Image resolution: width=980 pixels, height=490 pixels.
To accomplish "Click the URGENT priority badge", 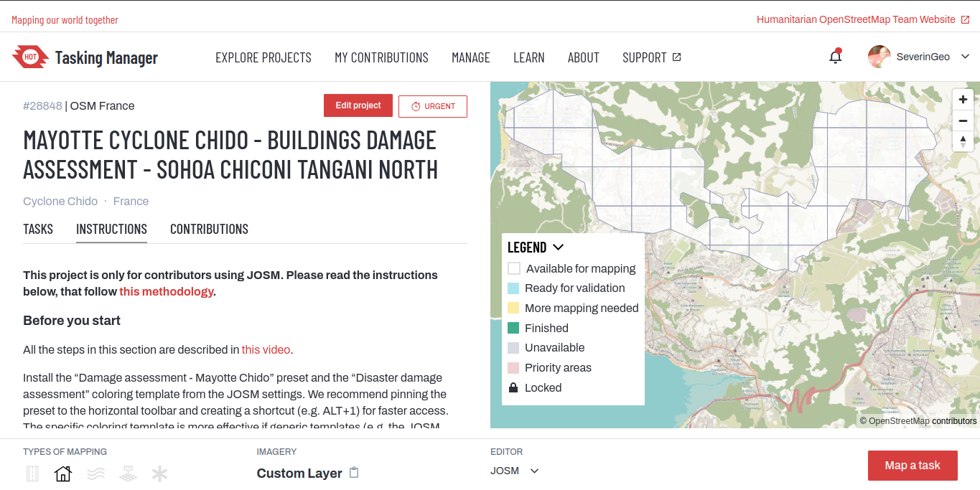I will (433, 106).
